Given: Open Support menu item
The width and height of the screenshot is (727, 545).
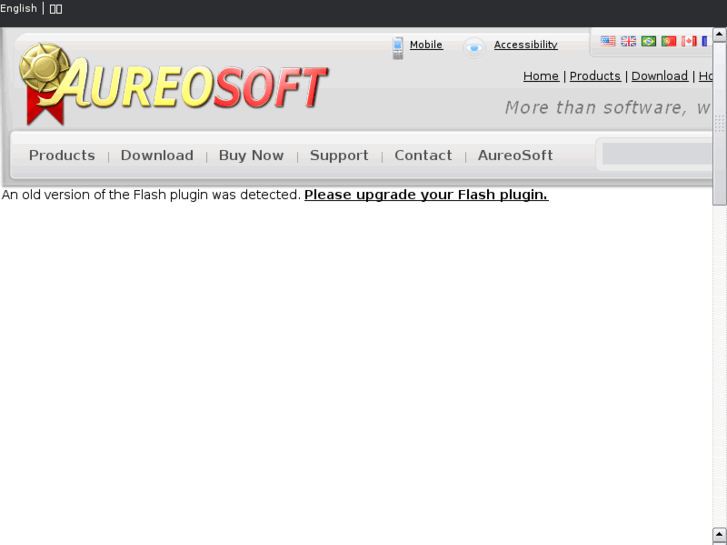Looking at the screenshot, I should [x=339, y=155].
